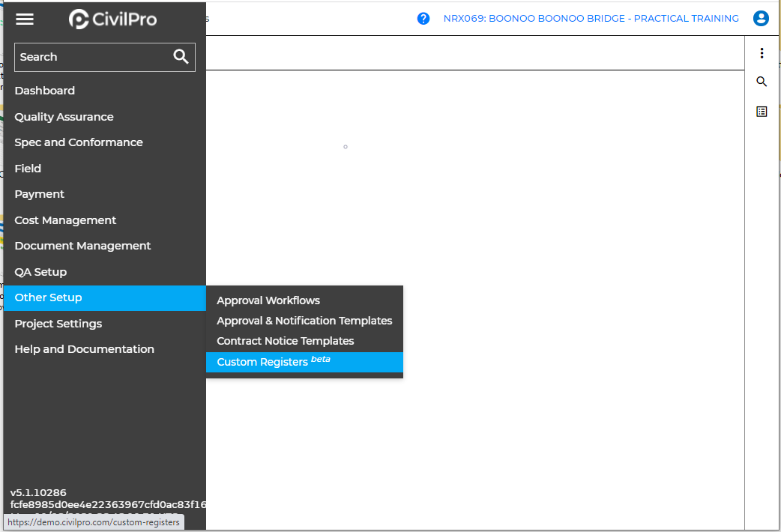The height and width of the screenshot is (532, 781).
Task: Expand the Field menu section
Action: 28,169
